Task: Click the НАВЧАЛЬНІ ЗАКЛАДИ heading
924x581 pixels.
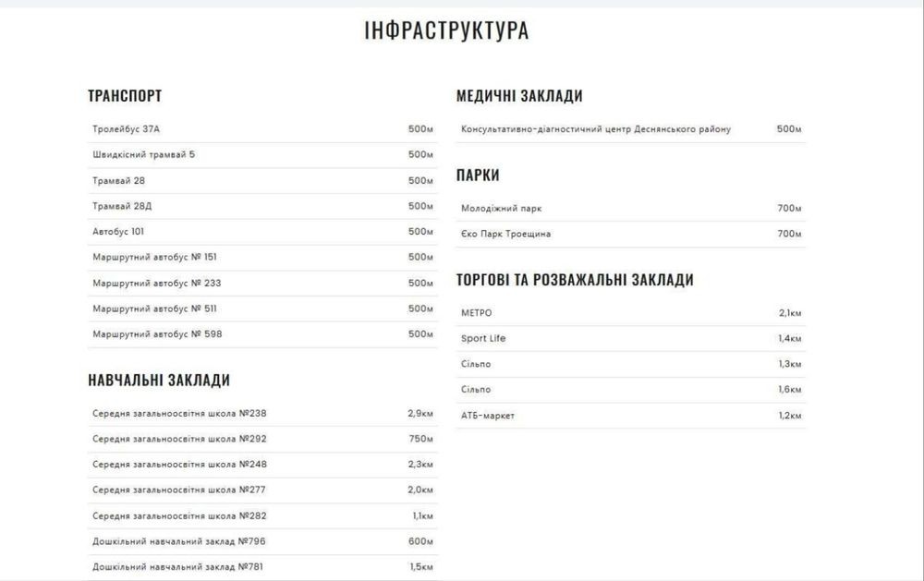Action: click(x=159, y=380)
